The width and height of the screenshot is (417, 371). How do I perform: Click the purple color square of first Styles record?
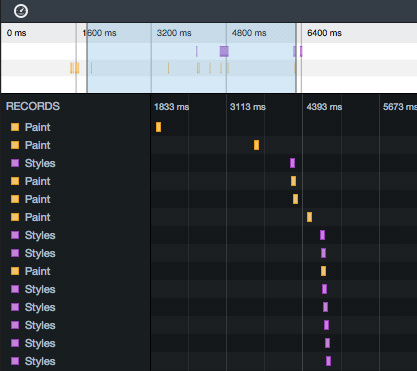tap(15, 163)
